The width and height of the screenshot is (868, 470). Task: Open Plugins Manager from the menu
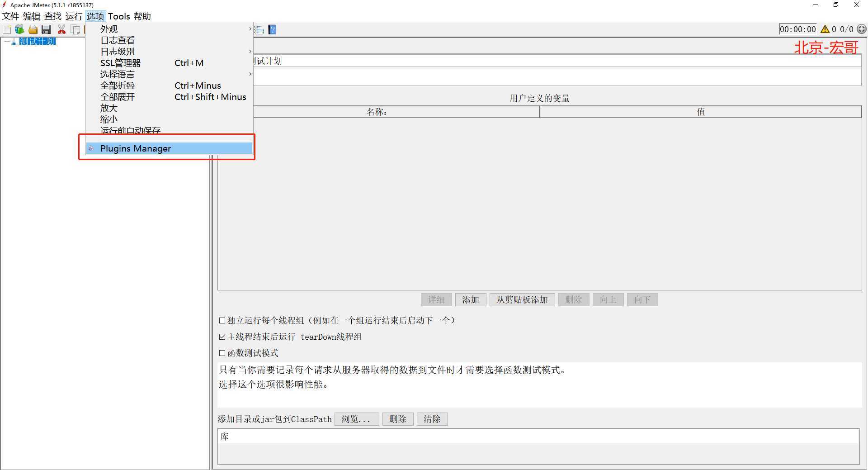tap(169, 148)
